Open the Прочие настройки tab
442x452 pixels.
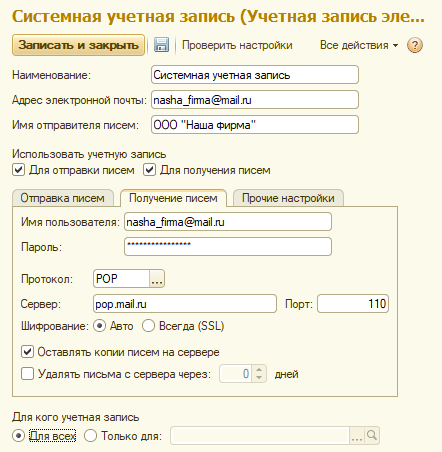[288, 198]
